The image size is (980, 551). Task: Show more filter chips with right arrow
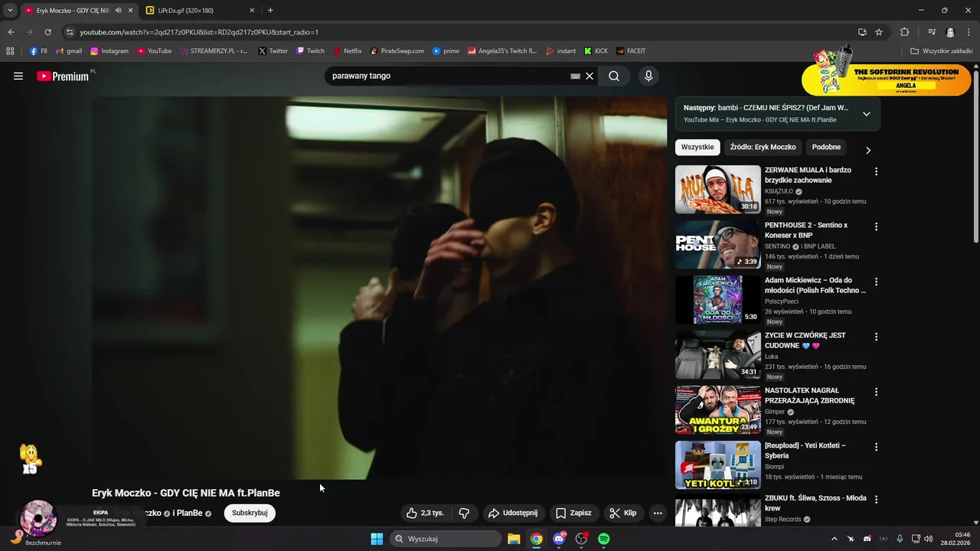(867, 150)
